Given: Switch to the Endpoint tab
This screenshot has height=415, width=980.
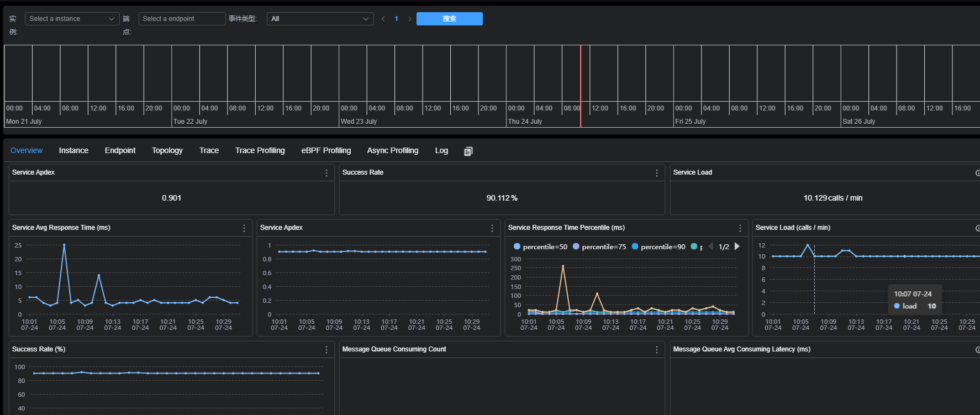Looking at the screenshot, I should click(x=120, y=150).
